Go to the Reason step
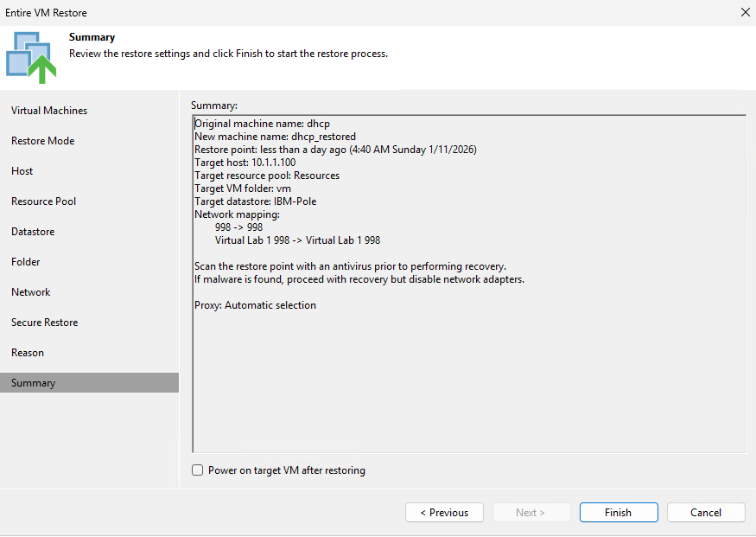The image size is (756, 537). [x=27, y=352]
